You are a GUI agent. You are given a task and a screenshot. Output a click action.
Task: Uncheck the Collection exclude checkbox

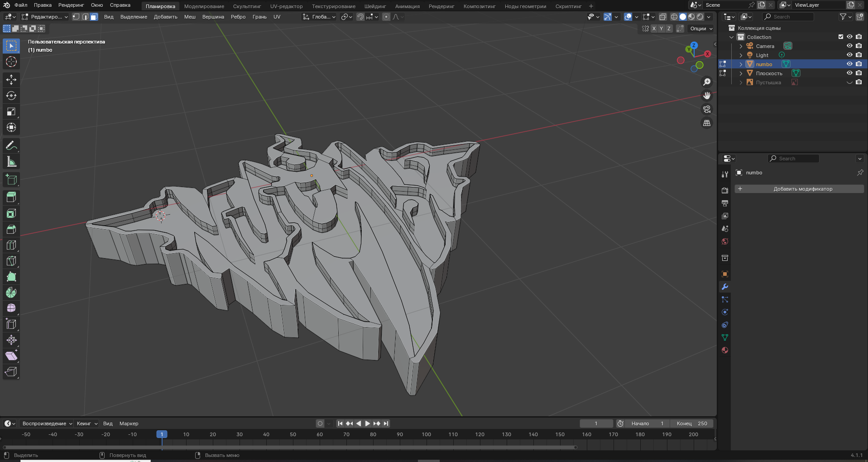[841, 37]
